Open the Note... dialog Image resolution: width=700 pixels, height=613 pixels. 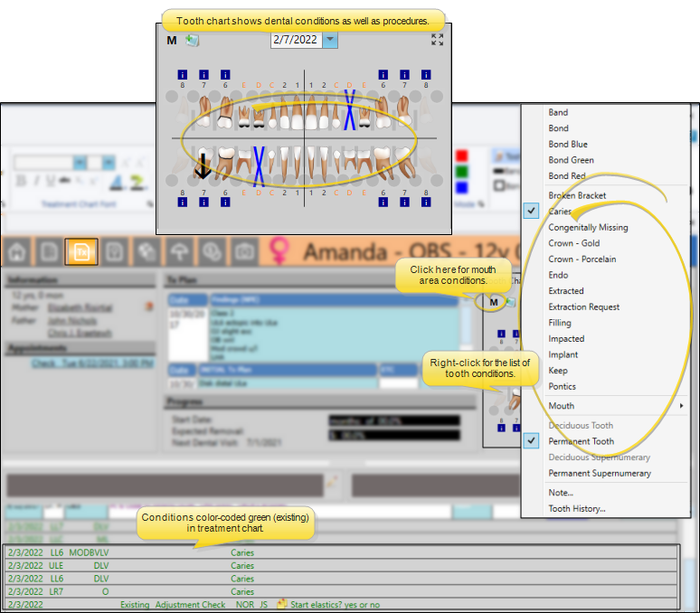(561, 493)
